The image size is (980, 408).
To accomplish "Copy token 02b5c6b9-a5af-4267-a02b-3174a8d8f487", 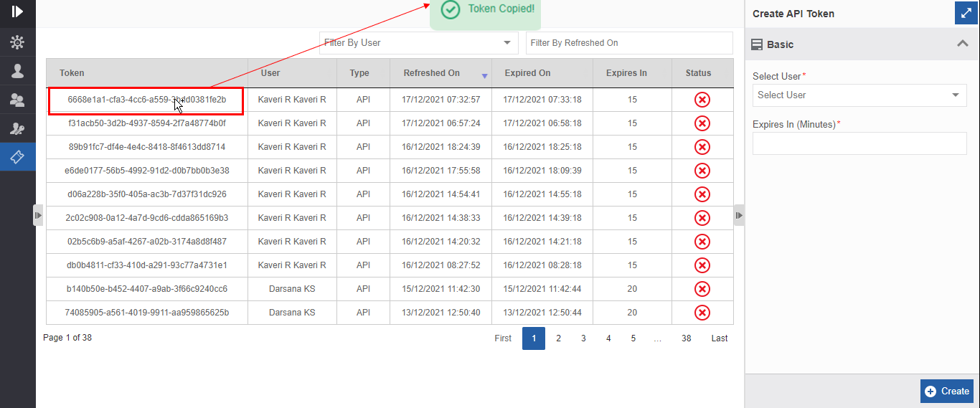I will coord(147,242).
